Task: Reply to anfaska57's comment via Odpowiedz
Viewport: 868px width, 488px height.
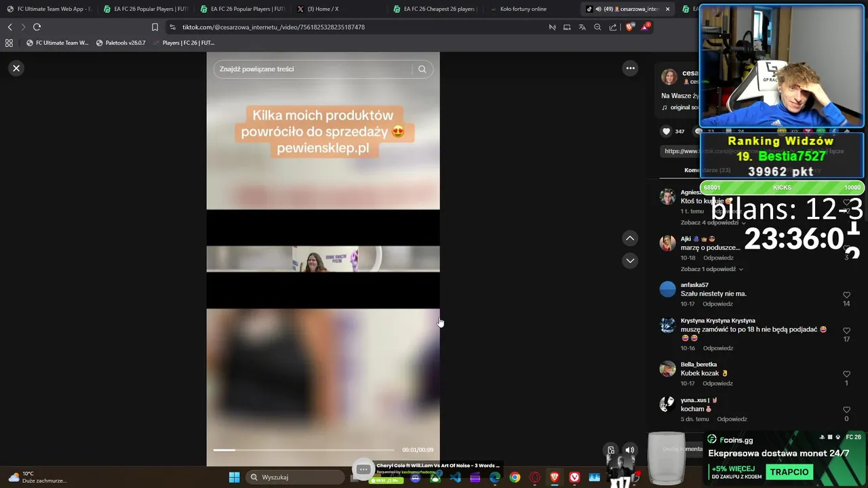Action: tap(718, 304)
